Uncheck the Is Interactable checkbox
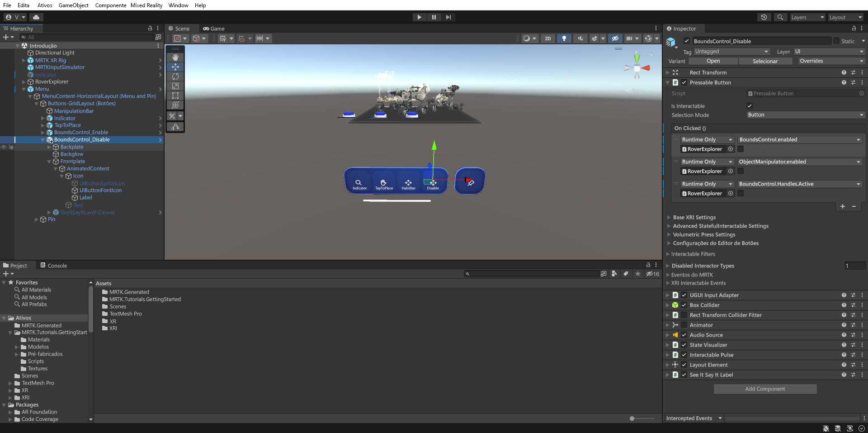 point(750,105)
